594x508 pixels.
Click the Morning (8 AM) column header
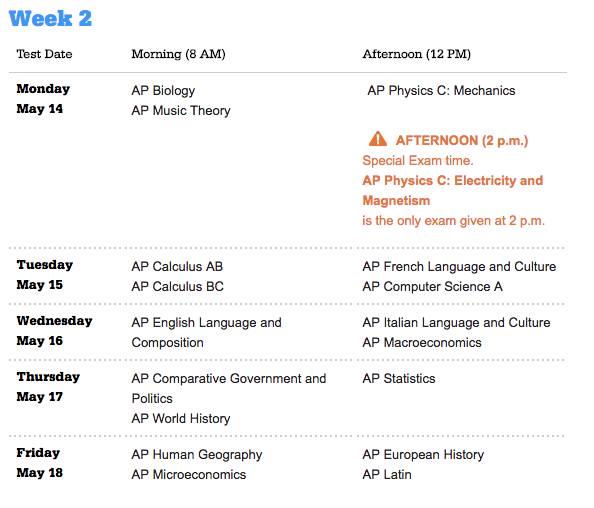pyautogui.click(x=178, y=54)
